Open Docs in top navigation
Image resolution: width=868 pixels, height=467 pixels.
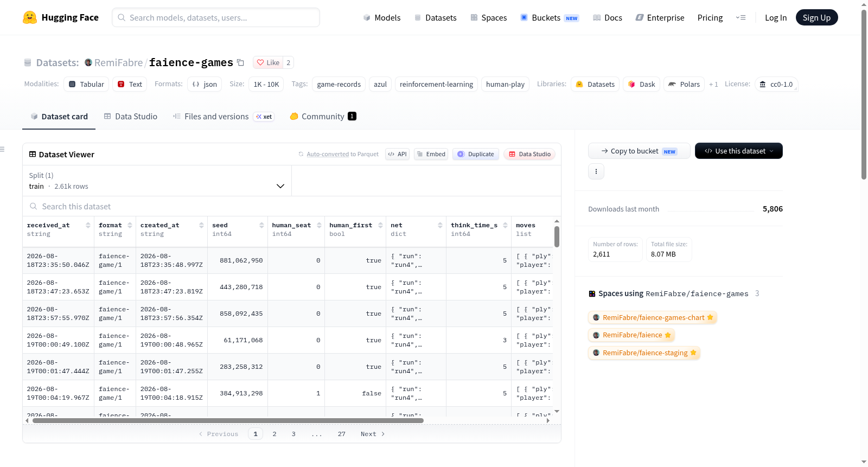tap(607, 17)
